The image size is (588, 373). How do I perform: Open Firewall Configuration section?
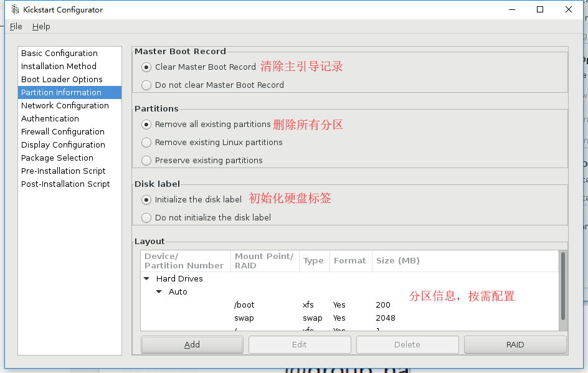coord(70,132)
